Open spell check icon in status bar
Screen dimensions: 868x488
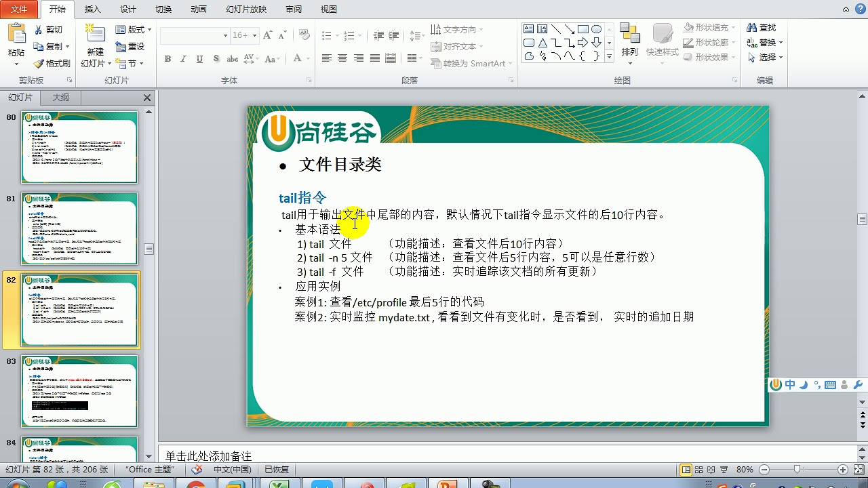197,469
